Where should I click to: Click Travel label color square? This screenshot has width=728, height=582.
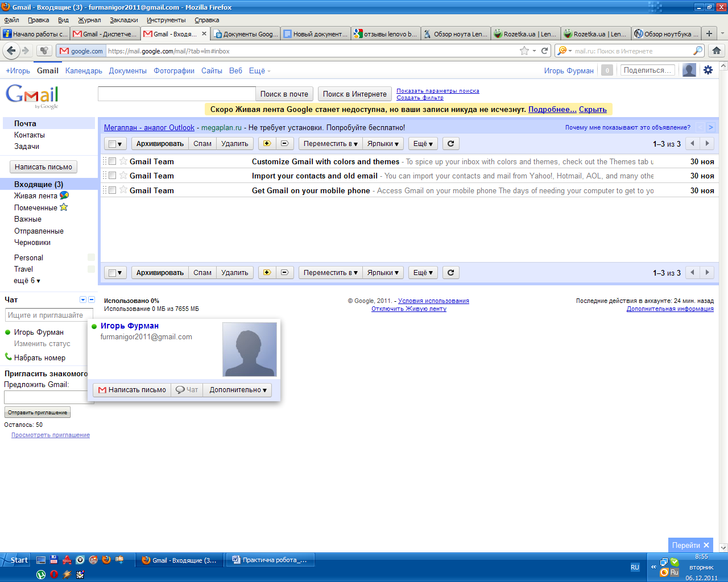click(x=91, y=269)
